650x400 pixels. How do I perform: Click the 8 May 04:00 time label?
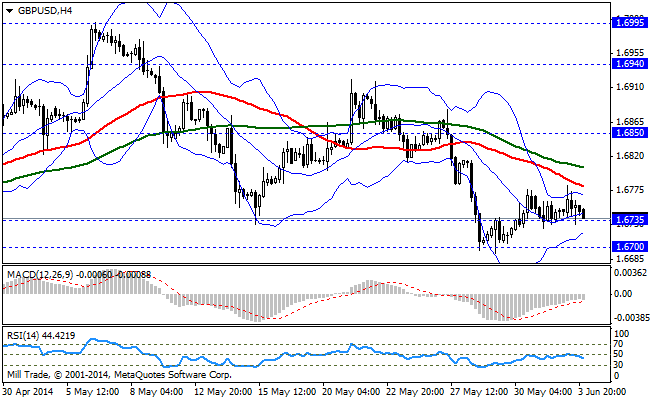click(157, 392)
